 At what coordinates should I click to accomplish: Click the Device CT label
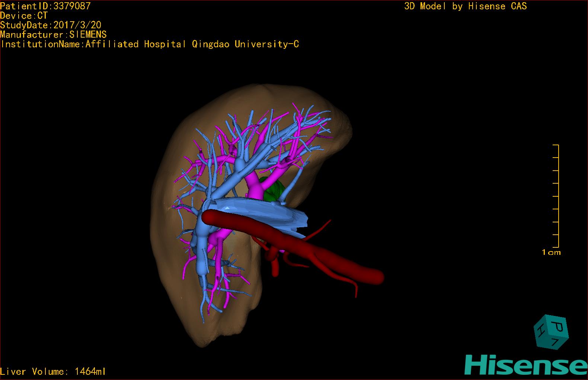(x=24, y=16)
